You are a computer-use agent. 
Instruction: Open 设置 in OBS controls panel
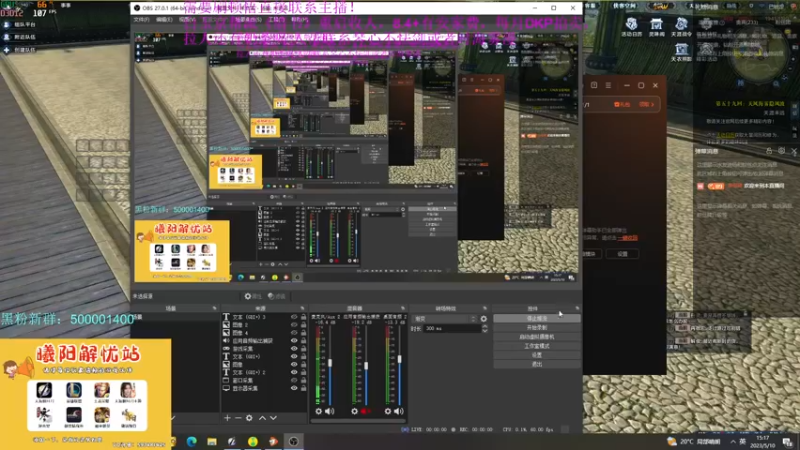coord(537,355)
